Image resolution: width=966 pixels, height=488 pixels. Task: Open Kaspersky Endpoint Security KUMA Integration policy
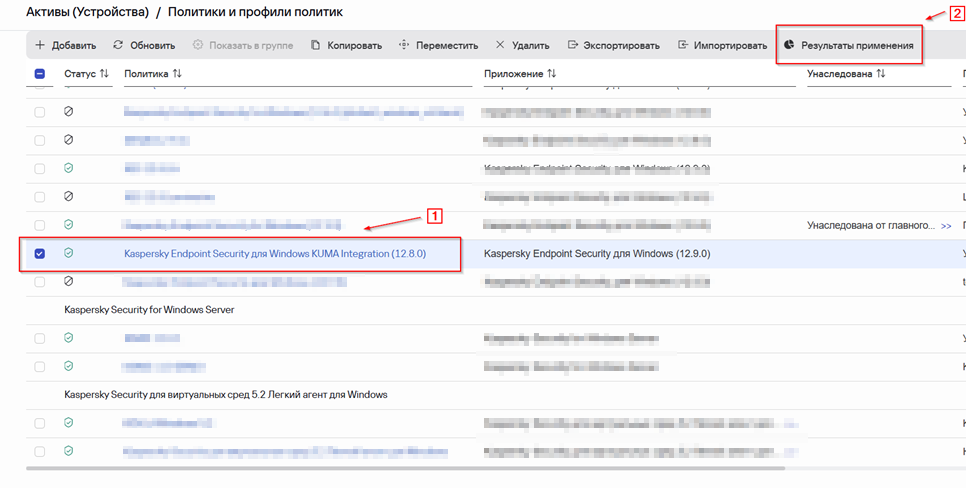pos(275,254)
